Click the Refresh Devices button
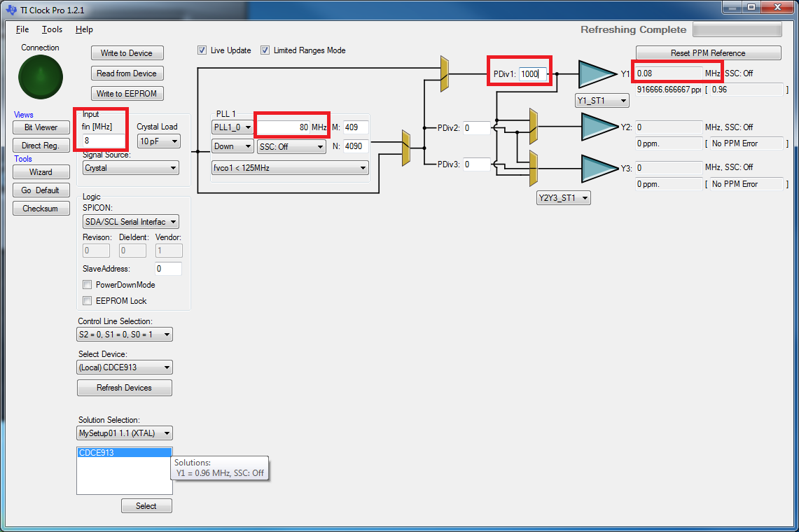This screenshot has width=799, height=532. pos(125,388)
